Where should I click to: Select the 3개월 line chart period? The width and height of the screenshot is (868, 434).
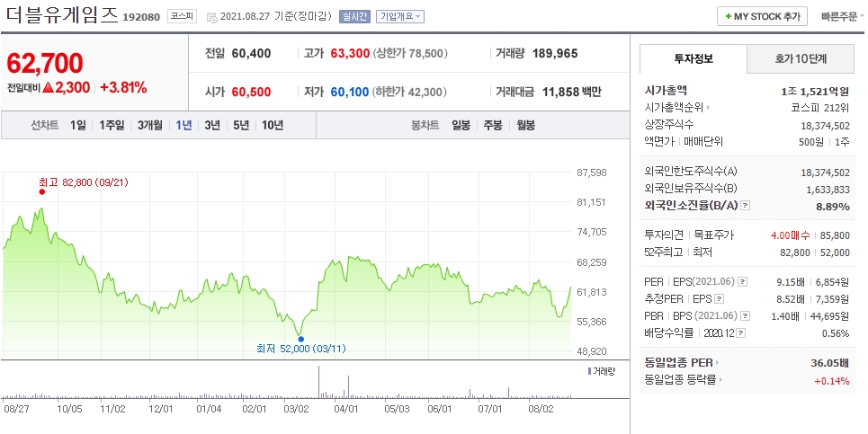[150, 126]
